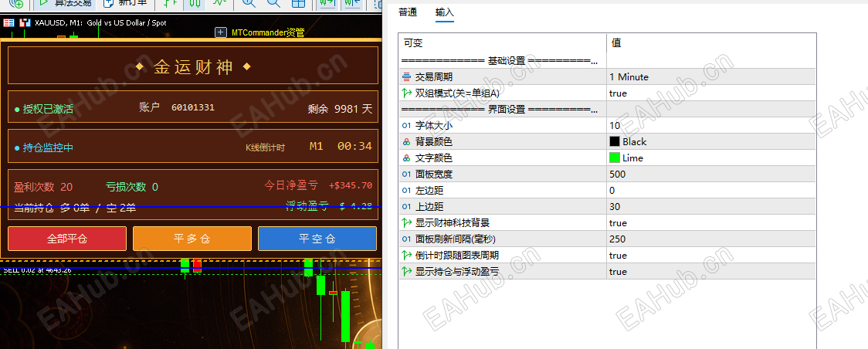Toggle 倒计时跟随图表周期 value true
Screen dimensions: 868x349
pos(711,255)
